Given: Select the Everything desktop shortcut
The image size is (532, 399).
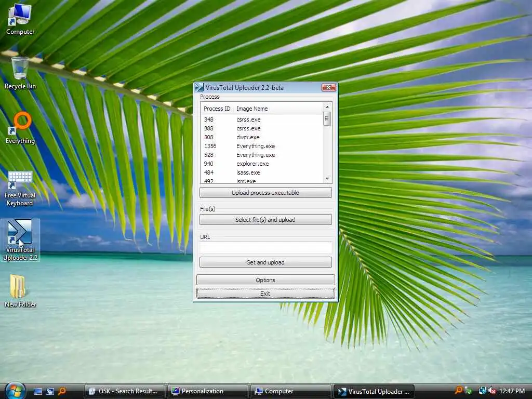Looking at the screenshot, I should 20,128.
